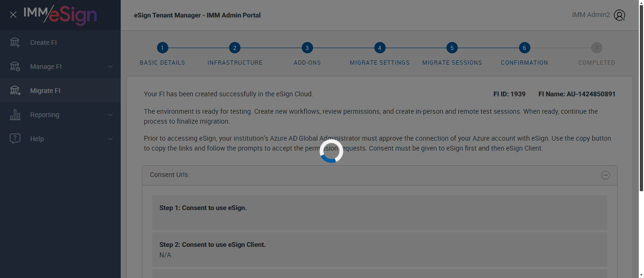Click Step 2: Consent to use eSign Client
Viewport: 644px width, 278px height.
point(213,244)
